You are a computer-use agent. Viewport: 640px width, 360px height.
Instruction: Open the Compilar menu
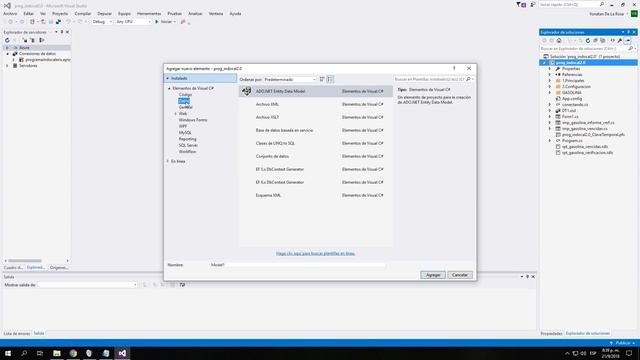83,13
